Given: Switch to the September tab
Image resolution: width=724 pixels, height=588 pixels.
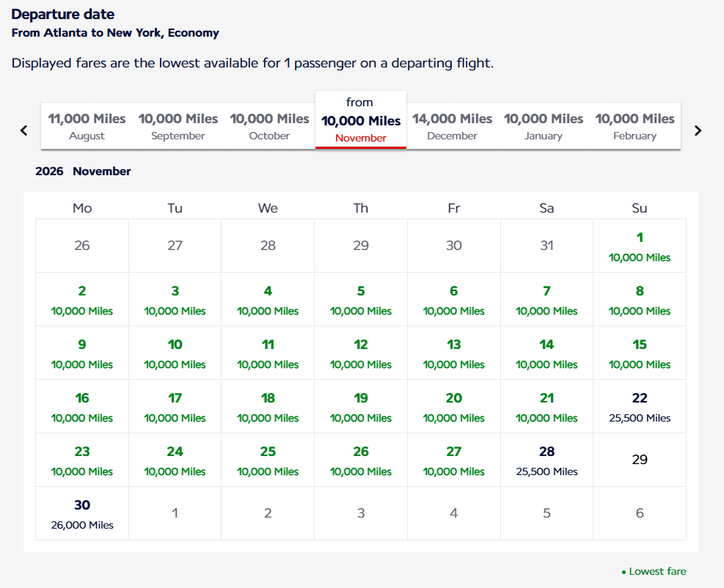Looking at the screenshot, I should click(x=178, y=126).
